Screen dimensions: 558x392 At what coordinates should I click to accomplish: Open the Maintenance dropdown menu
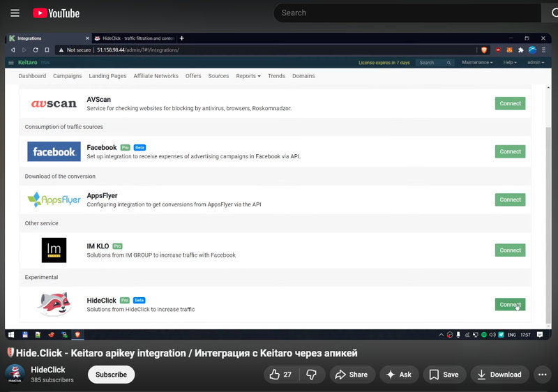click(x=477, y=63)
